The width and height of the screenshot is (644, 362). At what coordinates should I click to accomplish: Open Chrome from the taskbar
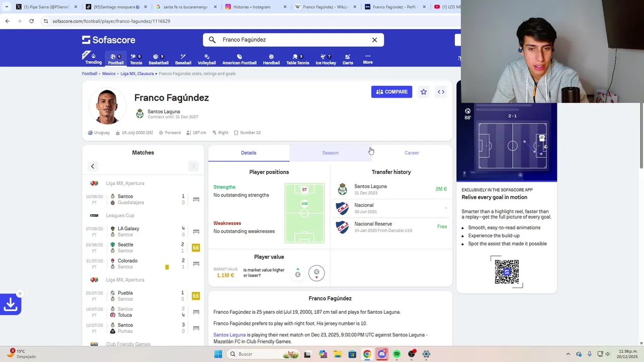367,354
